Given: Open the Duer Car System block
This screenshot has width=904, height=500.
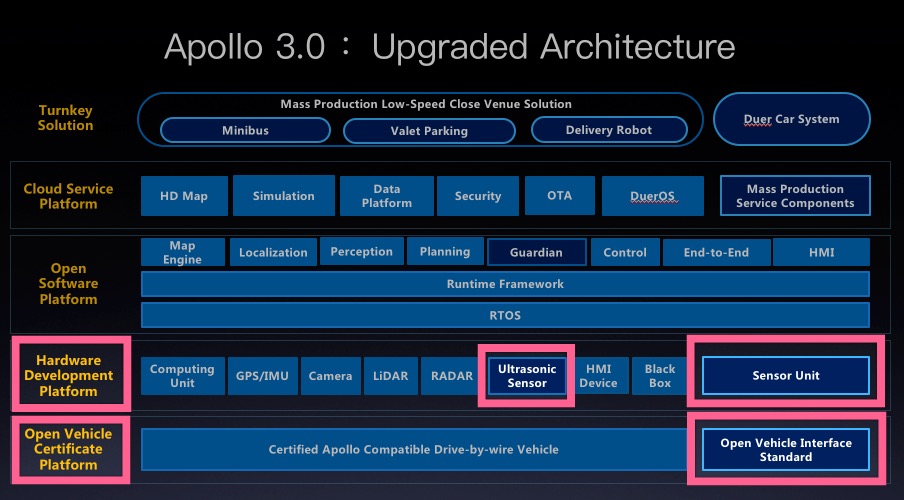Looking at the screenshot, I should (791, 119).
